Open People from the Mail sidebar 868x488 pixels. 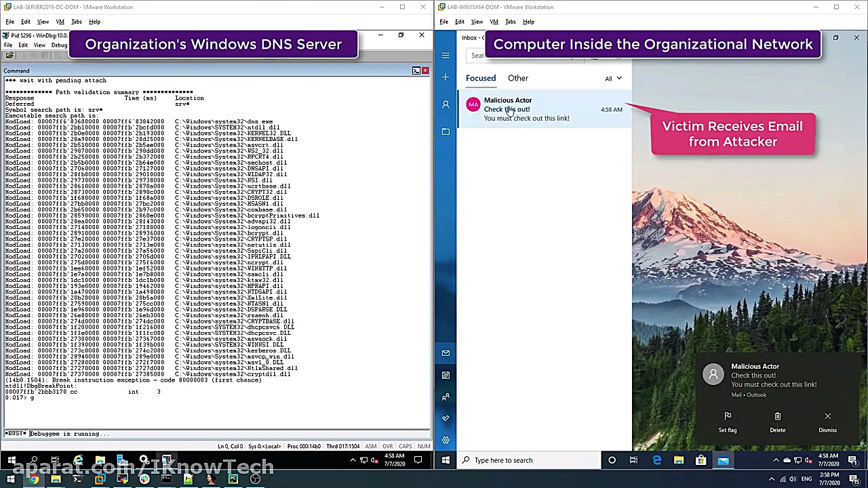point(446,396)
